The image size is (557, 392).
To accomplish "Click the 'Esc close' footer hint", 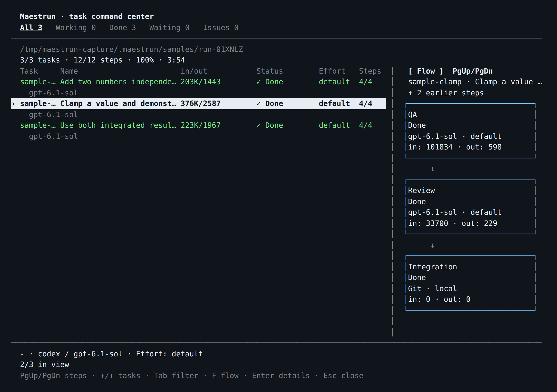I will [343, 376].
